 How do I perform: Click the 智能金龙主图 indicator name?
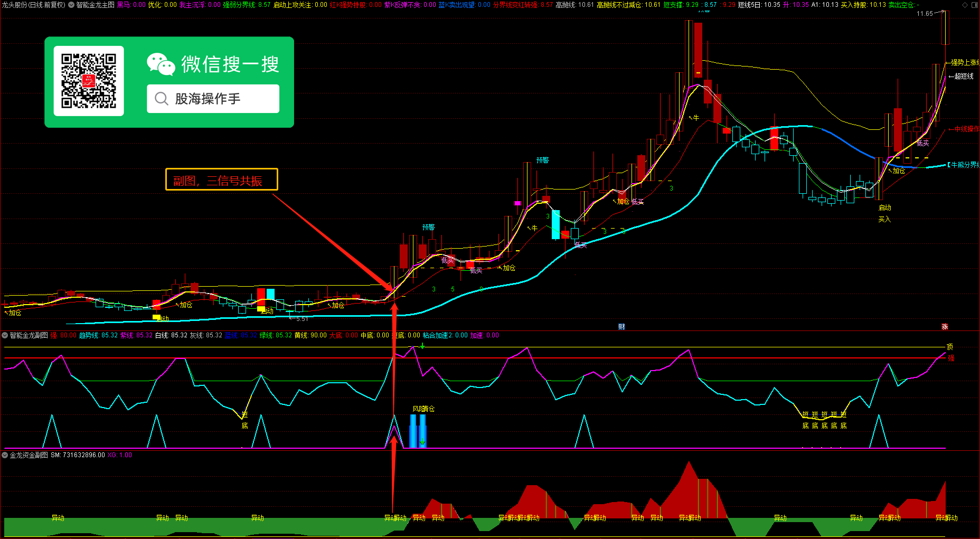point(95,5)
